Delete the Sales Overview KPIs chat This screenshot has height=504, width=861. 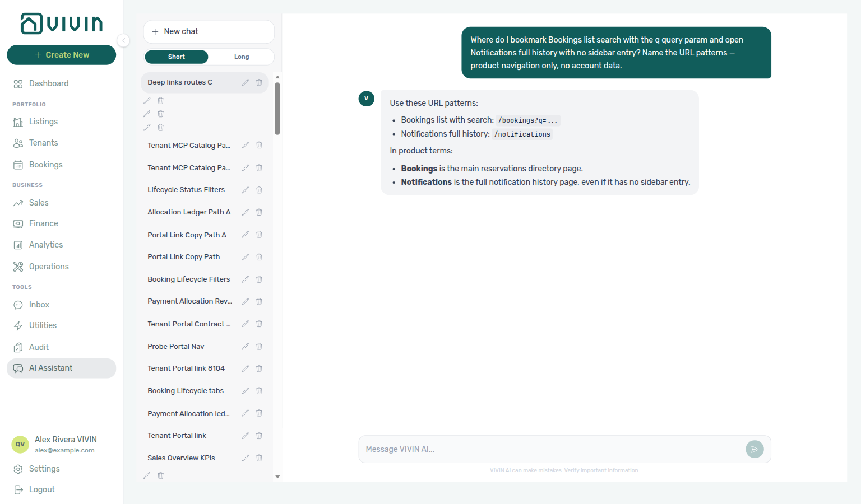pyautogui.click(x=259, y=458)
